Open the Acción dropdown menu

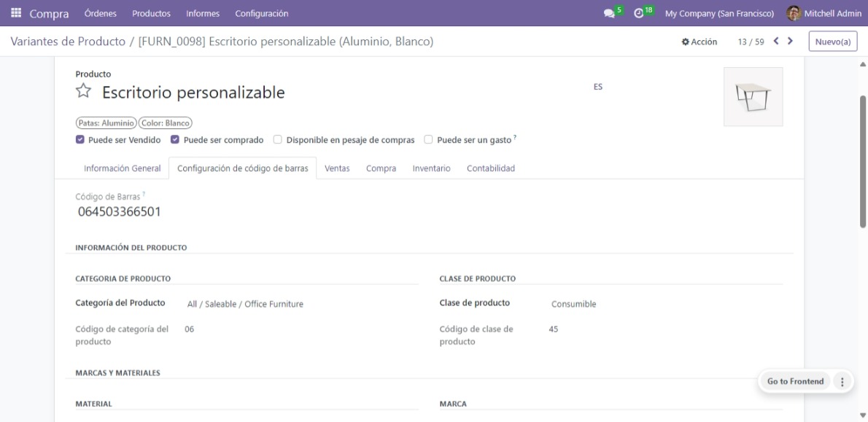pos(699,42)
